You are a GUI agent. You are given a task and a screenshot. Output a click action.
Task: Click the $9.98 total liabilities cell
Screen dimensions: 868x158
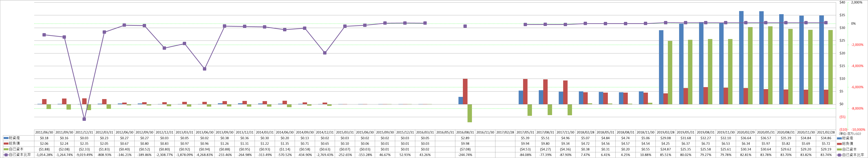(x=465, y=144)
